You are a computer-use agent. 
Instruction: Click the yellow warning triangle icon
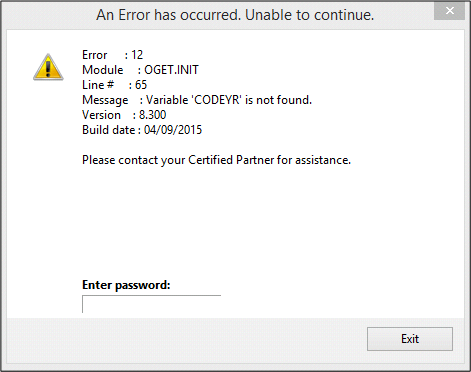tap(48, 67)
